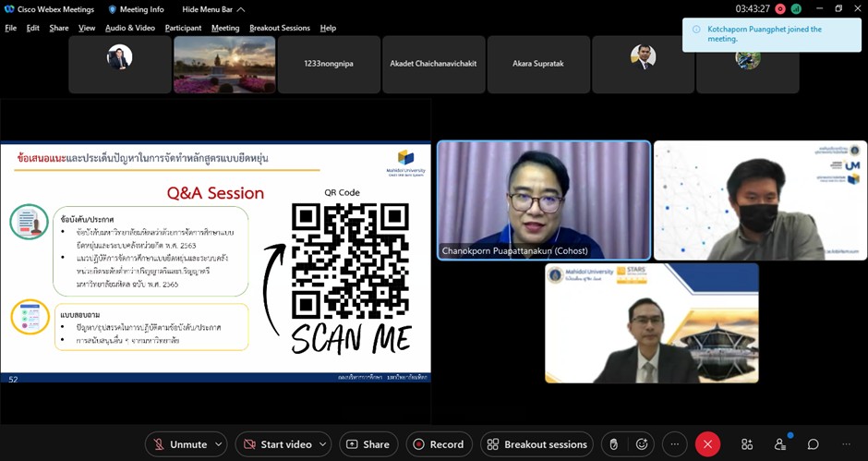Open the Audio & Video menu
This screenshot has height=461, width=868.
point(129,28)
